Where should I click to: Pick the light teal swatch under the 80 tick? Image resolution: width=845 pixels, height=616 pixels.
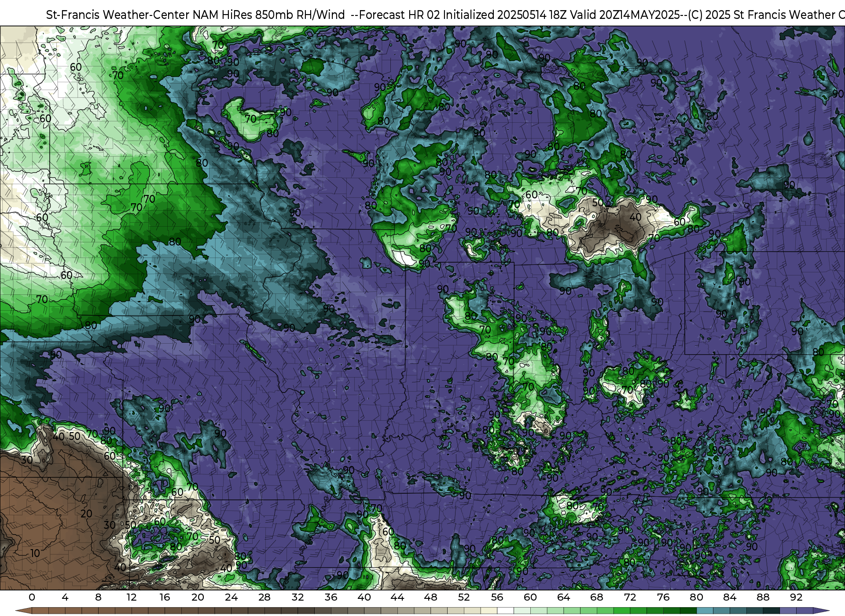(x=705, y=611)
